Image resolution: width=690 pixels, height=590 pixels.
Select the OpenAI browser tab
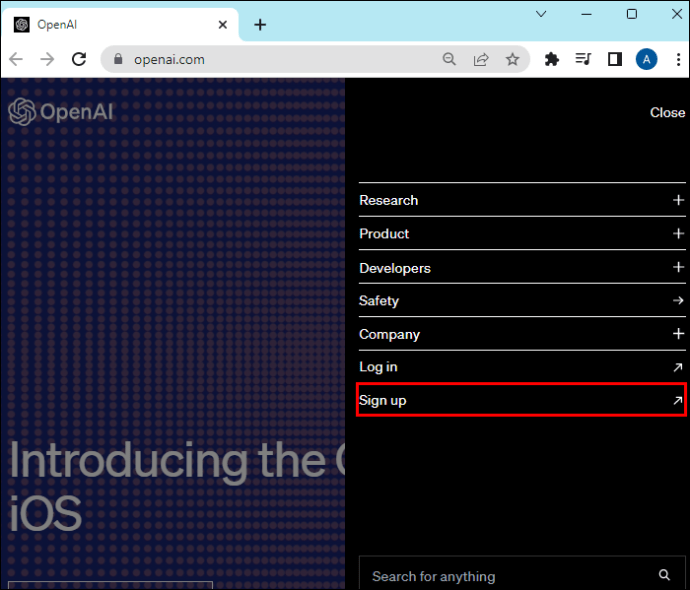click(120, 25)
